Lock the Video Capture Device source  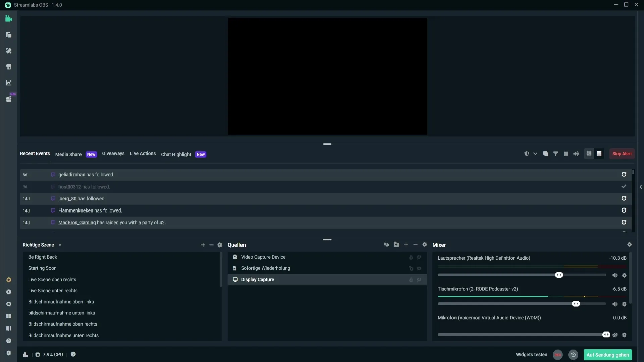(x=411, y=257)
